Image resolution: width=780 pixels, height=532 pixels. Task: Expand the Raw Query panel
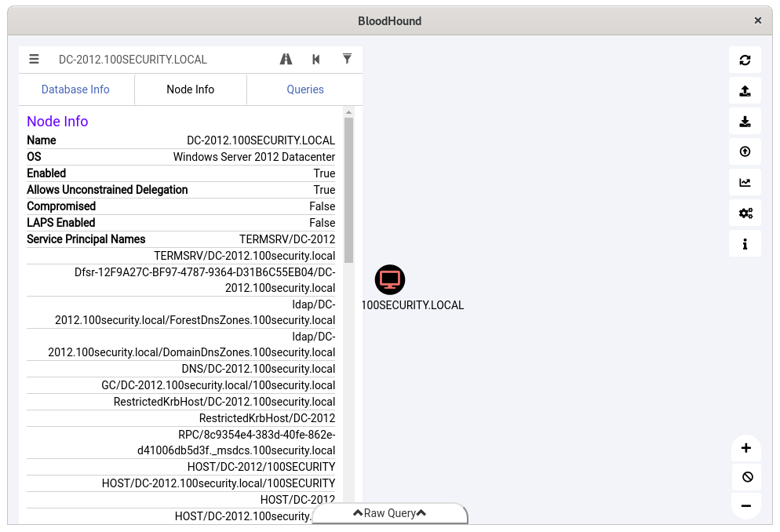[389, 513]
